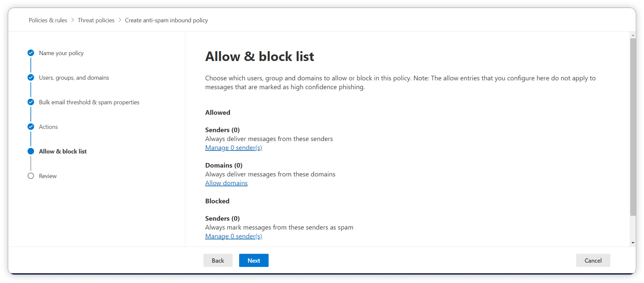Viewport: 644px width, 283px height.
Task: Click the Actions step checkmark icon
Action: (x=31, y=127)
